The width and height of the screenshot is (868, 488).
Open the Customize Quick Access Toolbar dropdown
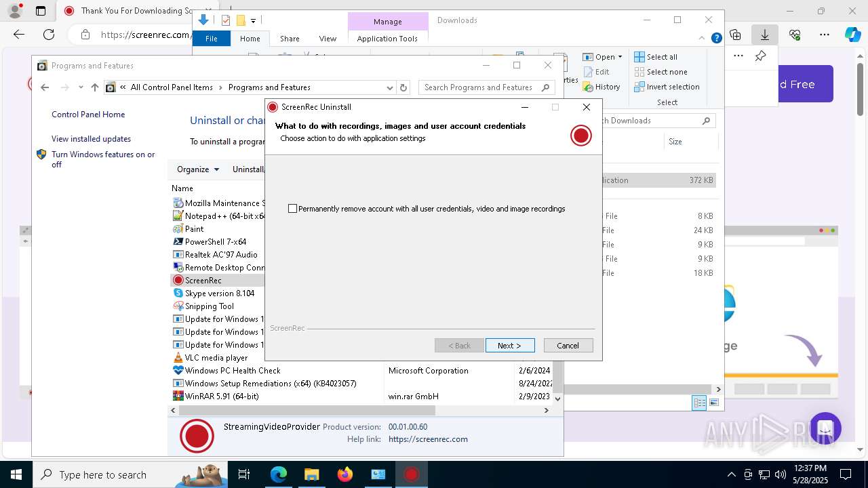(253, 21)
